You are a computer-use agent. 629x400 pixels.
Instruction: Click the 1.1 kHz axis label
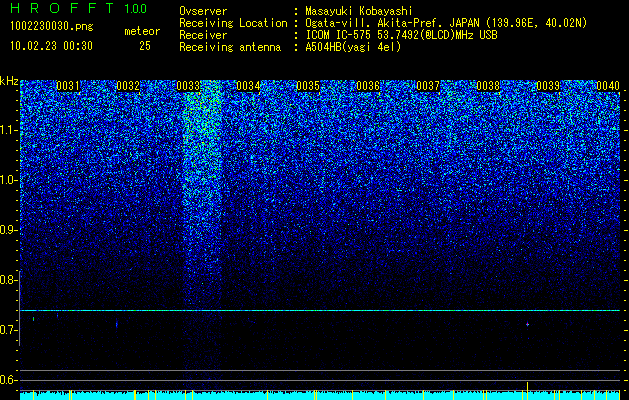(8, 130)
